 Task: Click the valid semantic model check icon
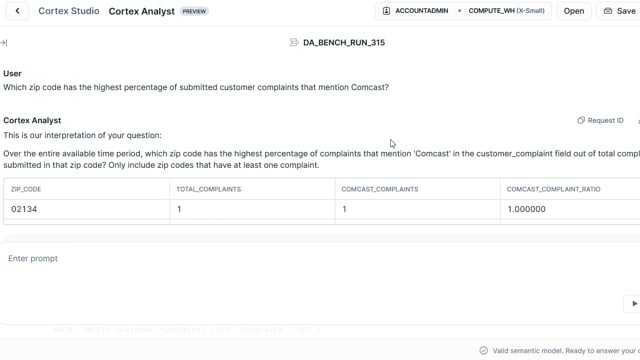(x=484, y=351)
